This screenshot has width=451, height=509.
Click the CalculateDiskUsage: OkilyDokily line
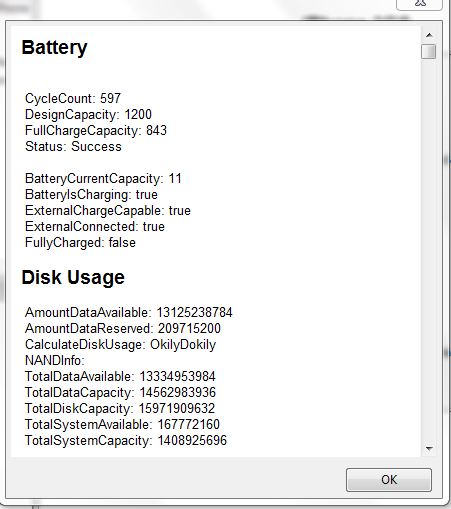pyautogui.click(x=121, y=344)
